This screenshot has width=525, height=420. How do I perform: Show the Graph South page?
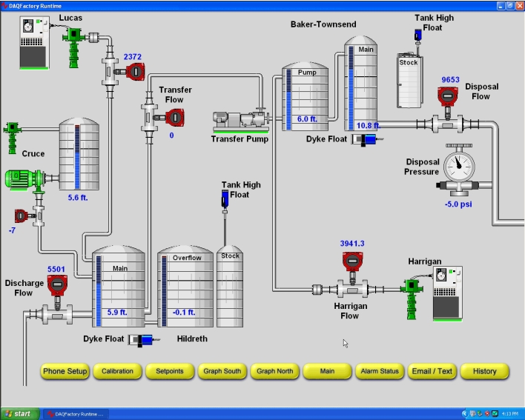pyautogui.click(x=222, y=371)
